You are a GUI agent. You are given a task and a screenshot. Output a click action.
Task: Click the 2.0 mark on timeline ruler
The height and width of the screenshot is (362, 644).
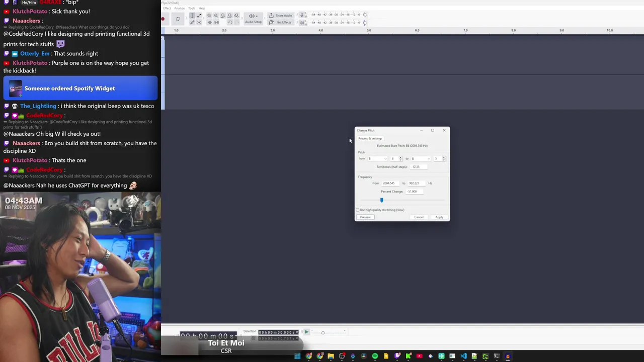224,30
